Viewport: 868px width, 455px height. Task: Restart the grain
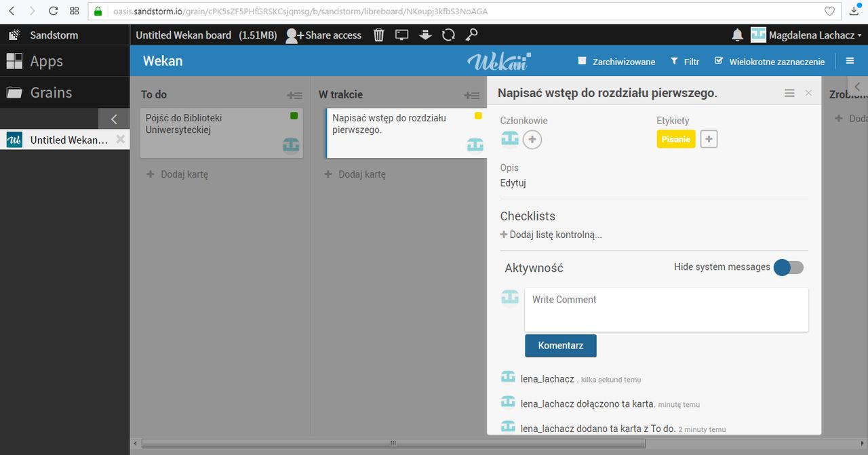coord(448,35)
